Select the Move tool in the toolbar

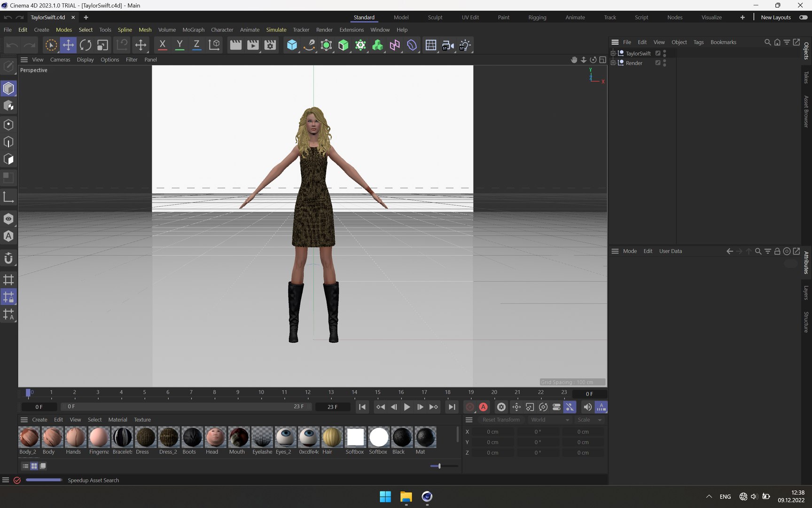[x=68, y=45]
